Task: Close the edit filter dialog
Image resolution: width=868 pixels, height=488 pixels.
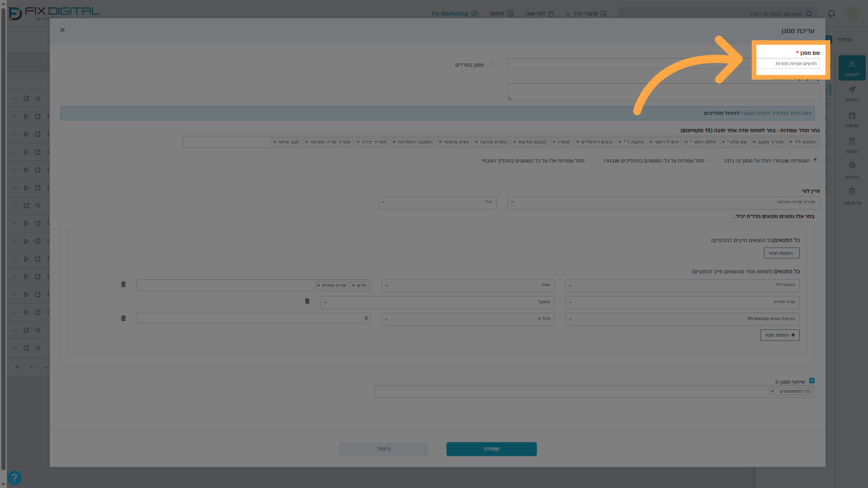Action: (62, 30)
